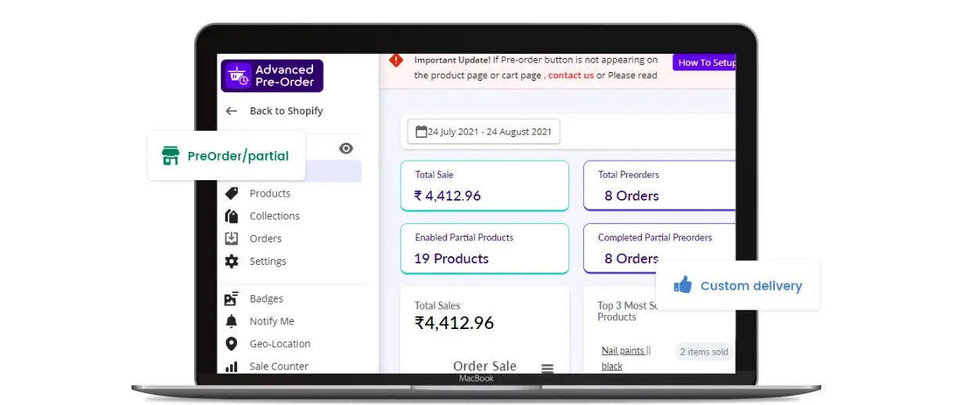Click the 2 items sold badge
This screenshot has width=980, height=405.
(704, 352)
